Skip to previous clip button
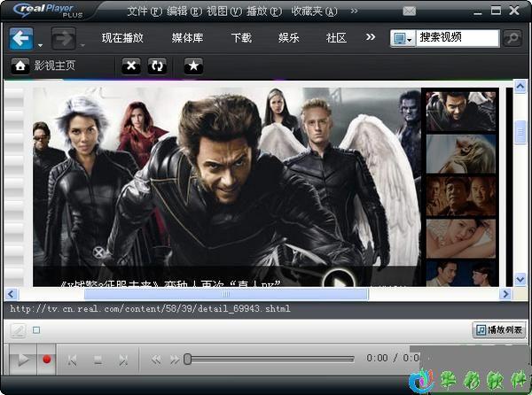 [73, 360]
